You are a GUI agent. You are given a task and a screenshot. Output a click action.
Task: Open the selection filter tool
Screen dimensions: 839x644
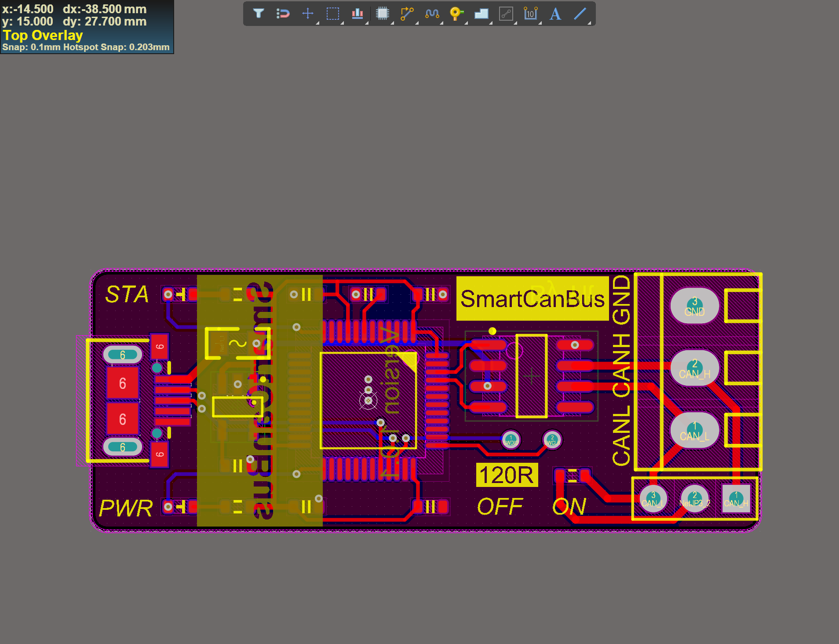coord(259,14)
